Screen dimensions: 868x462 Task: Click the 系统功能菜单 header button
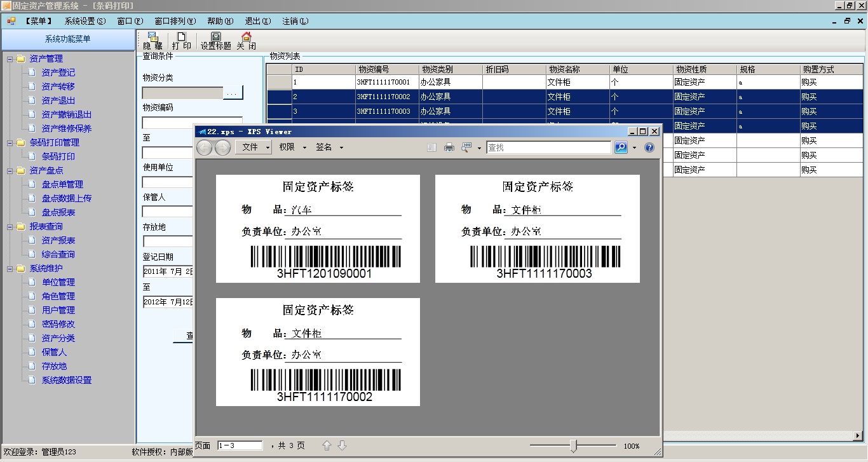[67, 39]
